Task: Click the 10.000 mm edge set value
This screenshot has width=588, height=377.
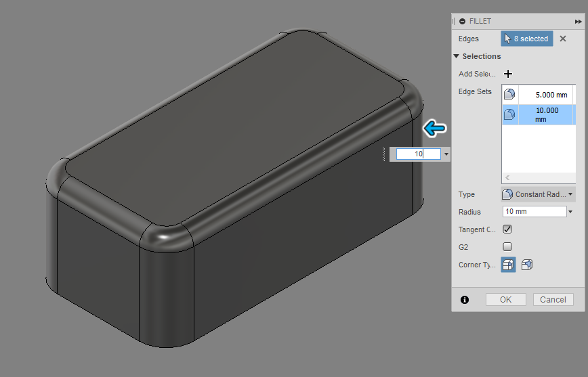Action: pos(547,114)
